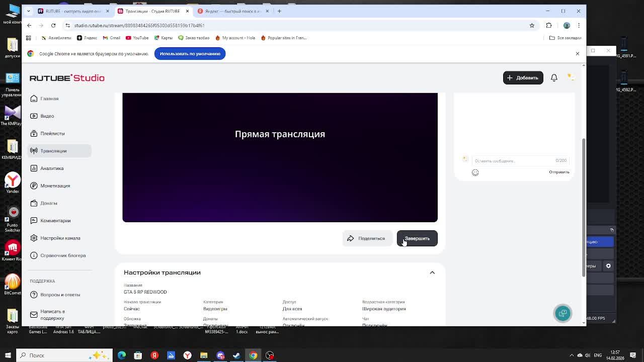Open the Chrome apps grid icon
Viewport: 644px width, 362px height.
[x=29, y=38]
